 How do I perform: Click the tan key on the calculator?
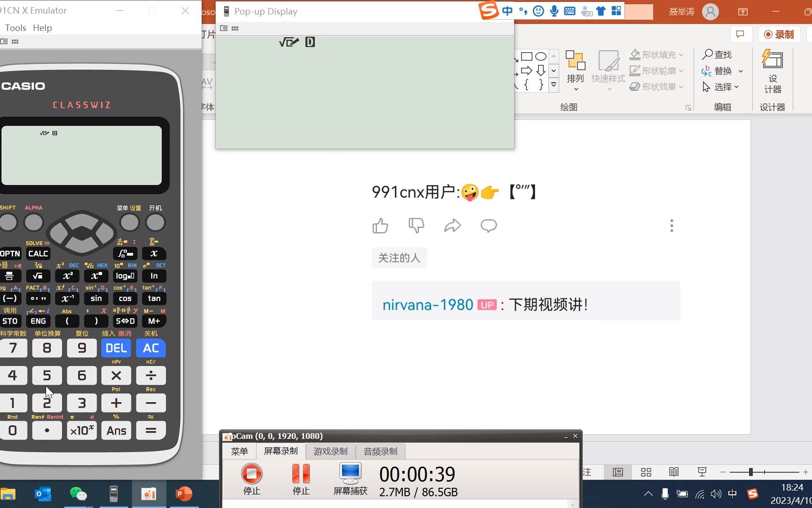tap(154, 298)
